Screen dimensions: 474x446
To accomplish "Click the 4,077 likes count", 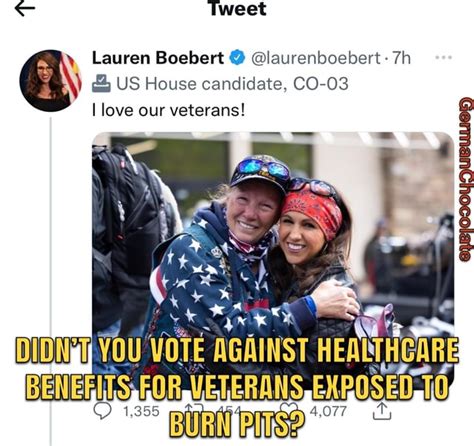I will pyautogui.click(x=328, y=411).
